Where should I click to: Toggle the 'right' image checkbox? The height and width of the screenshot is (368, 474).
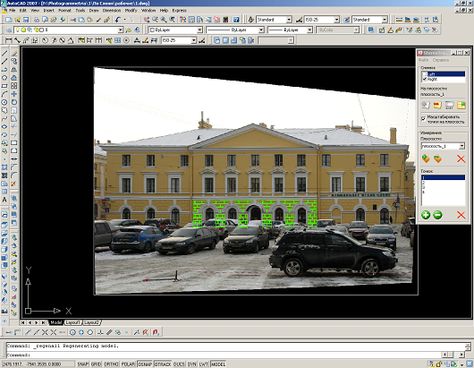(425, 79)
